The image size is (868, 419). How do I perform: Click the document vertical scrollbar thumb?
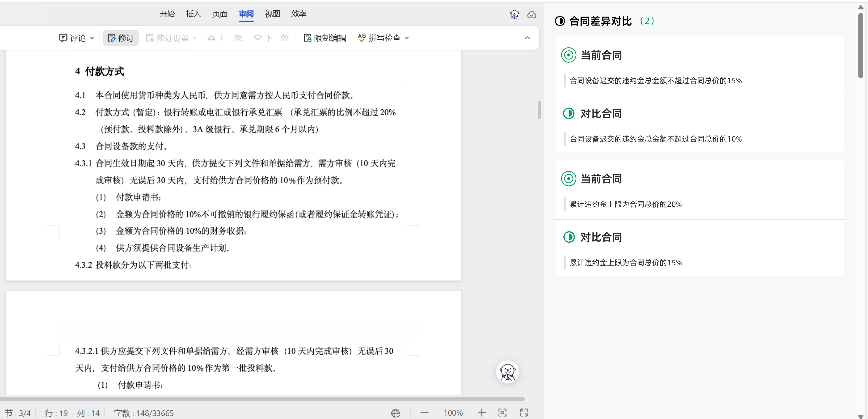[x=539, y=110]
